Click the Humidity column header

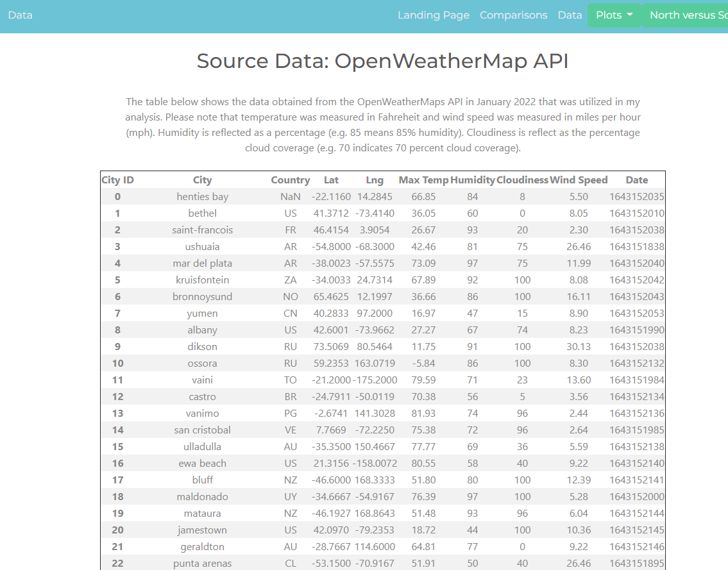tap(473, 180)
